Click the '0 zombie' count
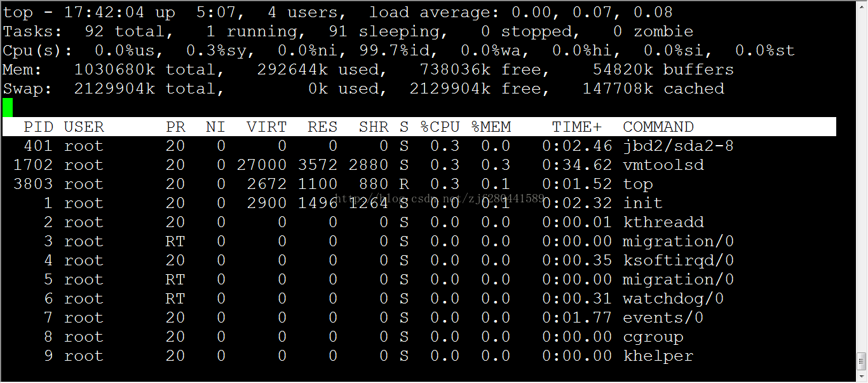 (653, 31)
